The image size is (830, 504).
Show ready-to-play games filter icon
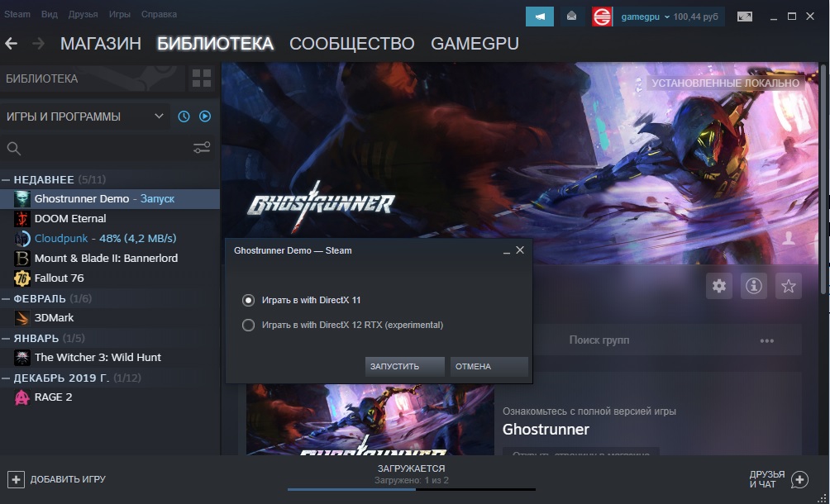coord(205,116)
